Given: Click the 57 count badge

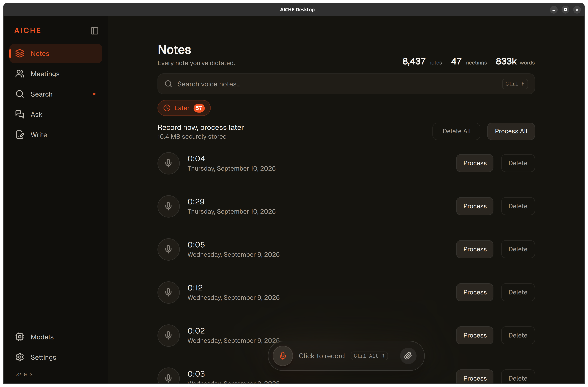Looking at the screenshot, I should pos(199,108).
